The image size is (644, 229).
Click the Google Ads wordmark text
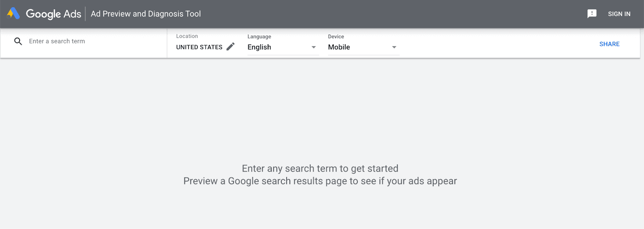(x=53, y=14)
